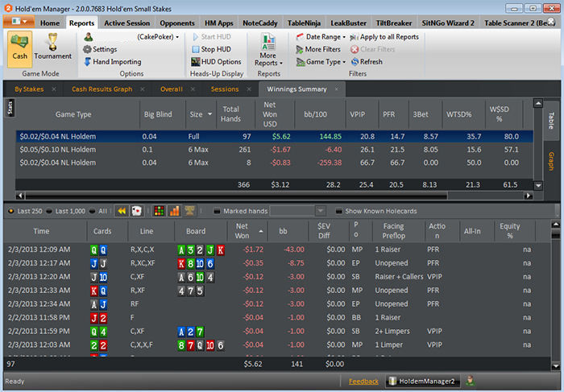Click Apply to all Reports

384,37
